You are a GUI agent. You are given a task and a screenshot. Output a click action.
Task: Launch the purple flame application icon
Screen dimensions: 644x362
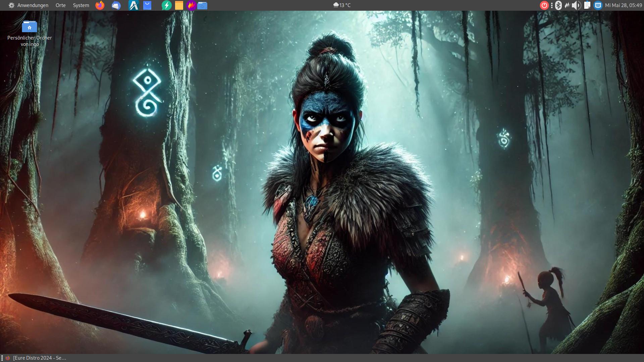(191, 5)
